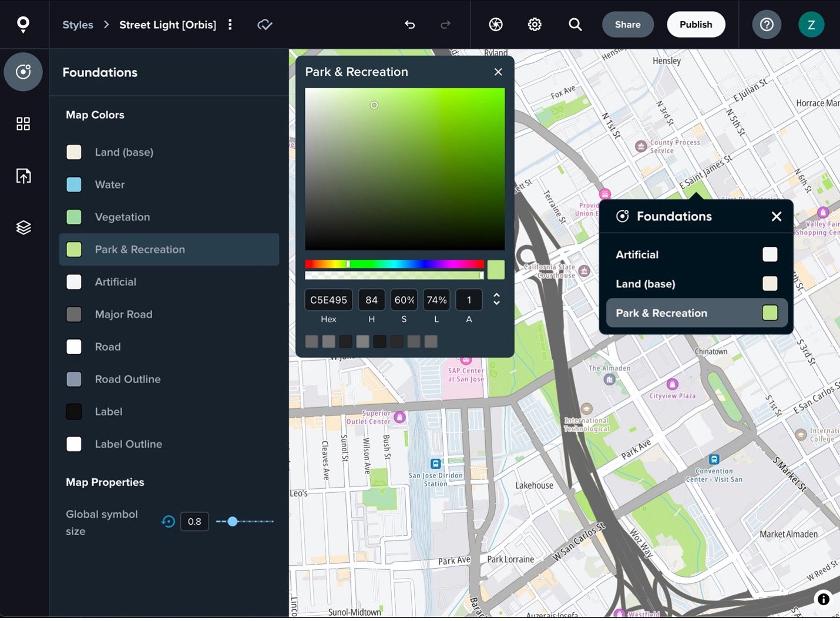Viewport: 840px width, 621px height.
Task: Click the Vegetation color swatch
Action: point(74,217)
